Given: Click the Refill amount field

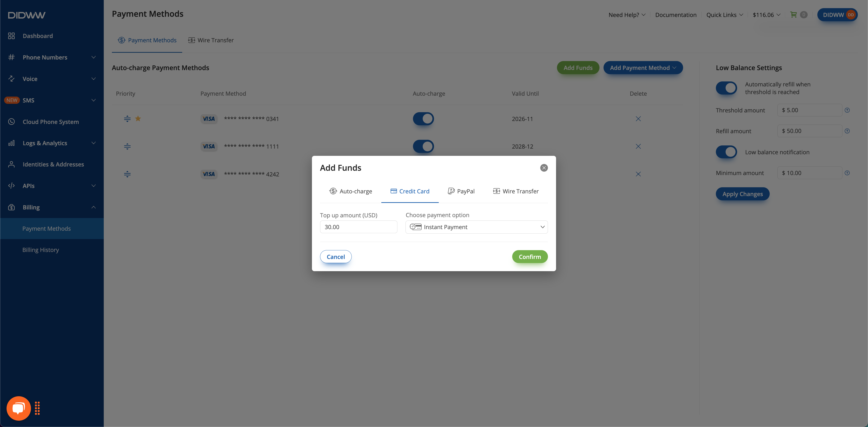Looking at the screenshot, I should pyautogui.click(x=809, y=131).
